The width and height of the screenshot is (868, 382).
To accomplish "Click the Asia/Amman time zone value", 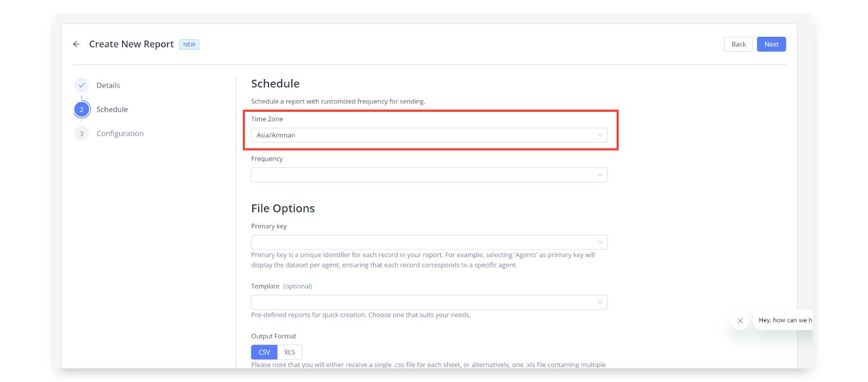I will 276,135.
